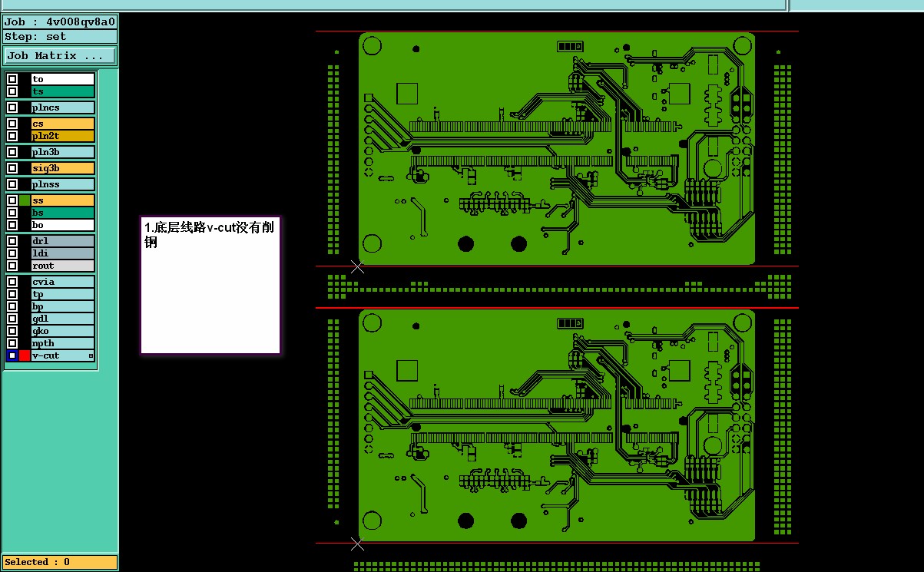
Task: Select the 'pln3b' layer name
Action: pos(63,152)
